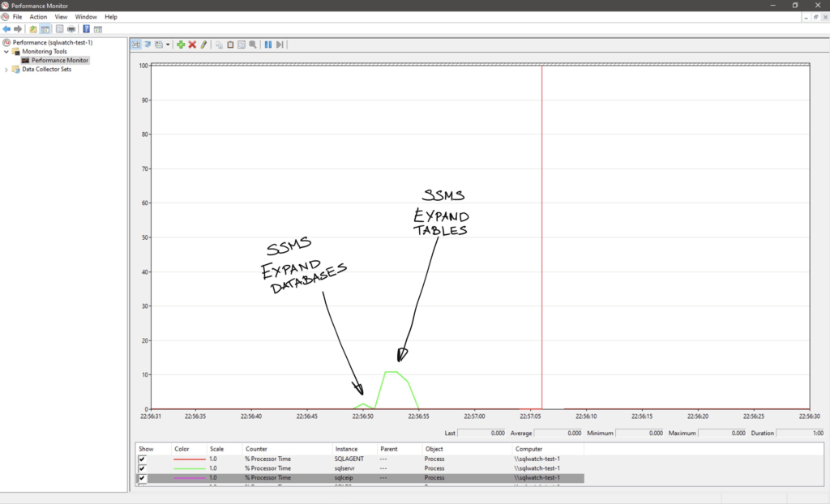Select the SQLAGENT instance cell
The image size is (830, 504).
tap(349, 459)
